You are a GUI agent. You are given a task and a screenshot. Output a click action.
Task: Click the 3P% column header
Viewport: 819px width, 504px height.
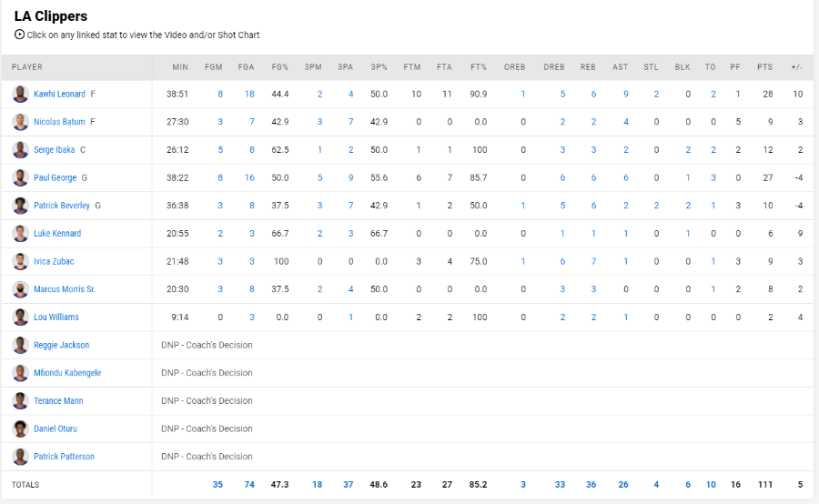coord(379,66)
